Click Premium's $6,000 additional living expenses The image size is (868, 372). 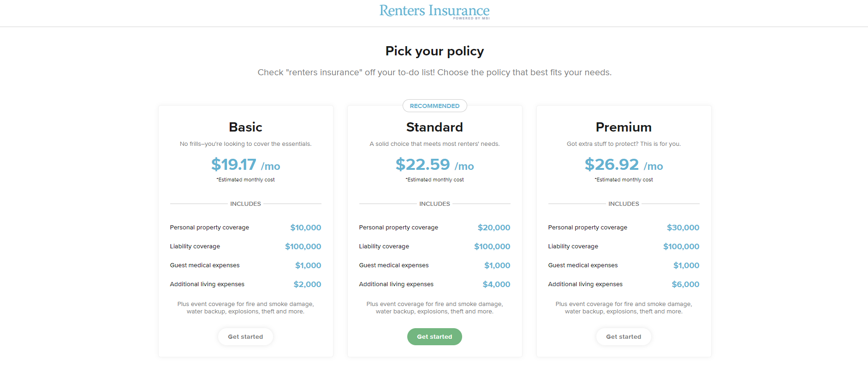click(685, 284)
